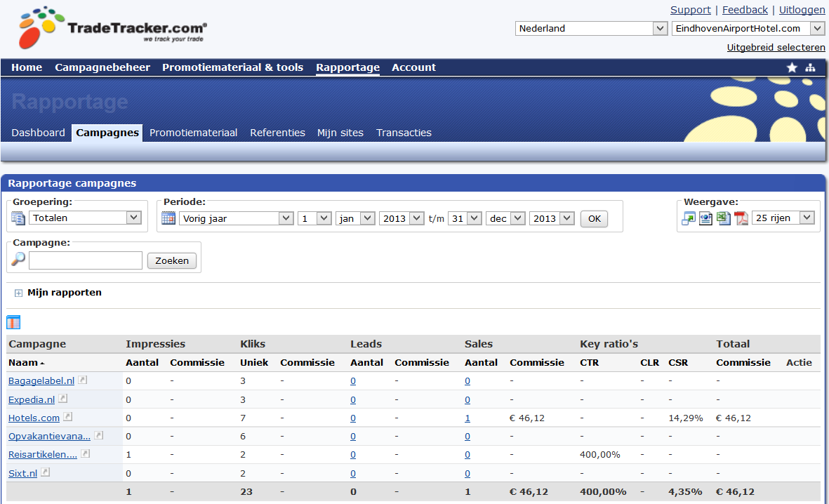The height and width of the screenshot is (504, 829).
Task: Click the first Weergave export icon
Action: tap(689, 218)
